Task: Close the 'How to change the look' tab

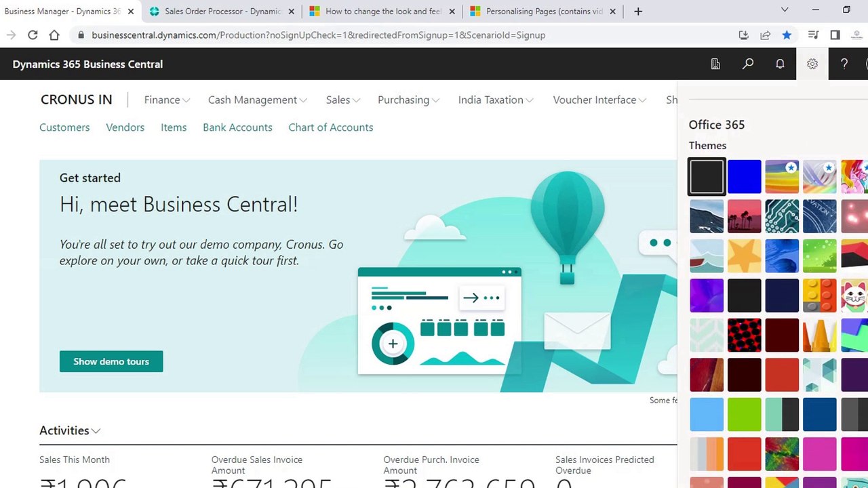Action: 452,11
